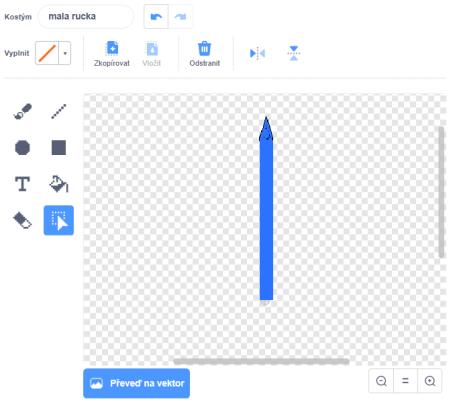This screenshot has height=408, width=455.
Task: Select the Brush tool
Action: [x=23, y=111]
